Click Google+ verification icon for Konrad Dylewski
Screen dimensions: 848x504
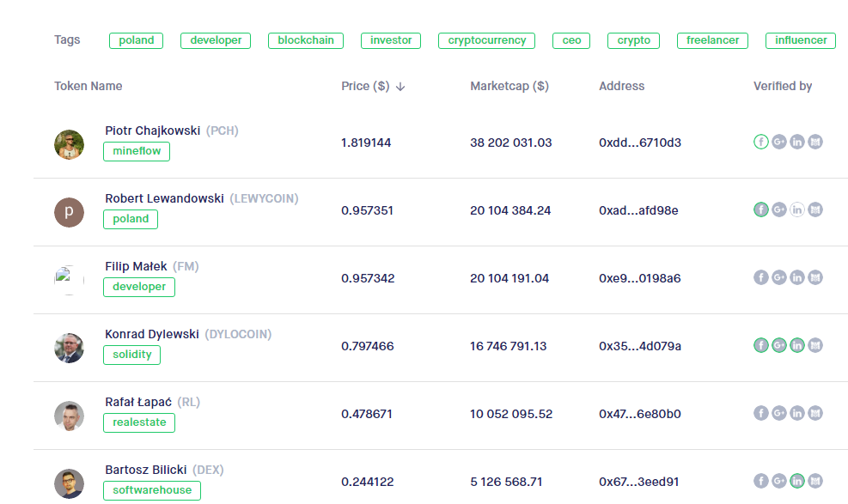tap(779, 345)
